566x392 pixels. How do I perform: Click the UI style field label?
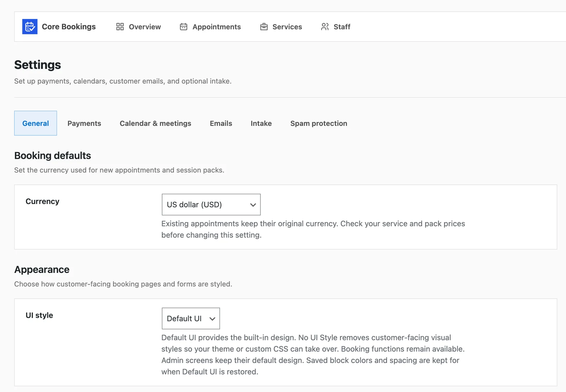39,315
